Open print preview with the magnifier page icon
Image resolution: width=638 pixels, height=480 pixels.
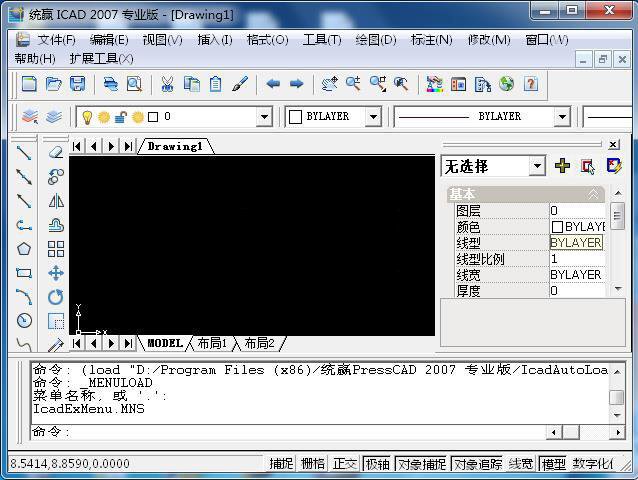point(134,84)
